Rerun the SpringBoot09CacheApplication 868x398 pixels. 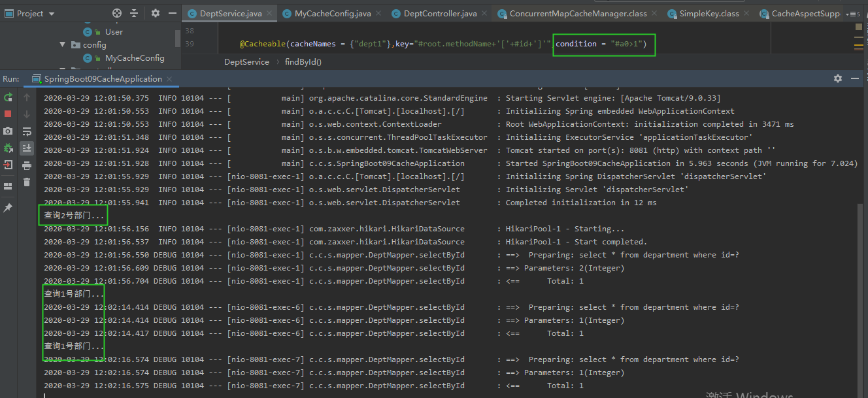pyautogui.click(x=8, y=97)
